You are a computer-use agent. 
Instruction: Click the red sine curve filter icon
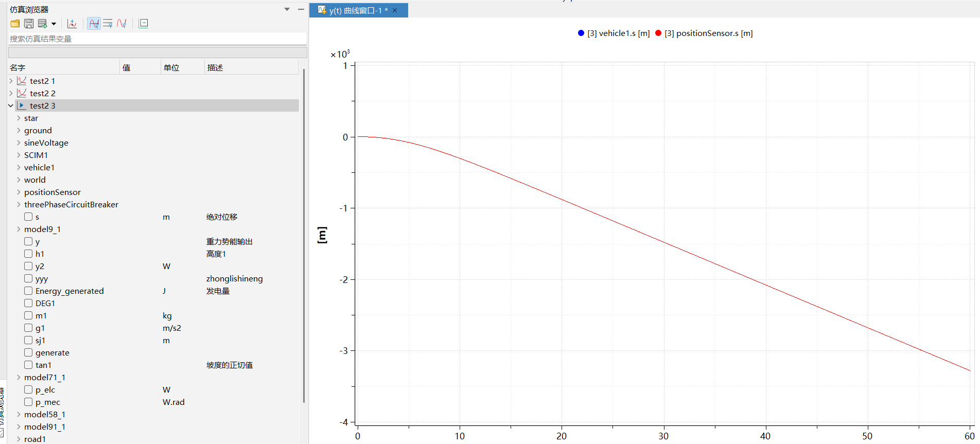point(121,24)
